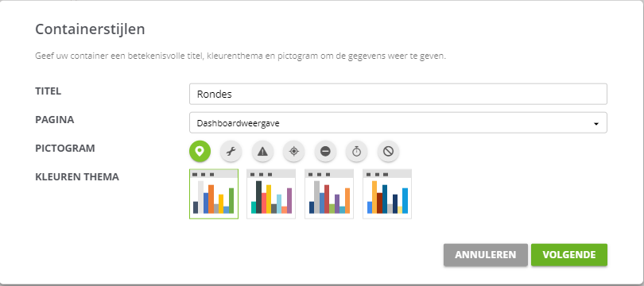Select the first green-outlined color theme
Image resolution: width=644 pixels, height=286 pixels.
tap(214, 194)
